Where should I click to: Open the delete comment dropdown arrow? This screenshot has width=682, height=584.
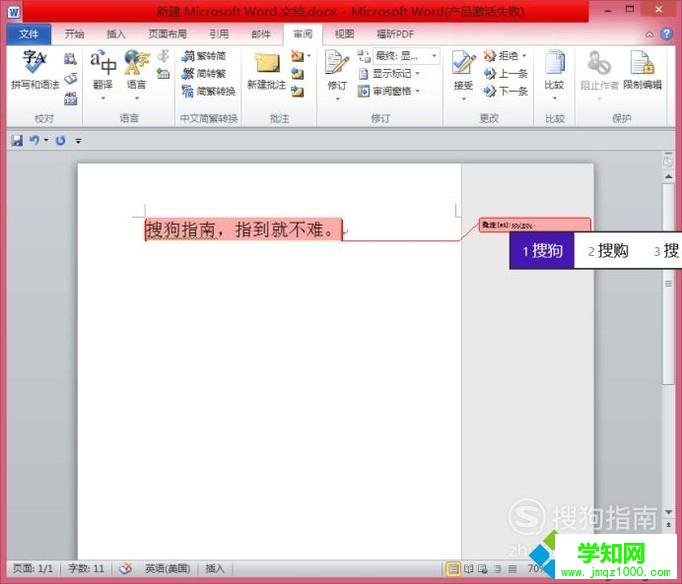309,56
